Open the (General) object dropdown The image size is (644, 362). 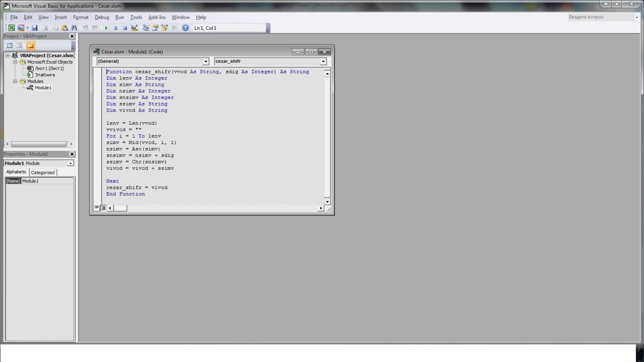pyautogui.click(x=206, y=61)
